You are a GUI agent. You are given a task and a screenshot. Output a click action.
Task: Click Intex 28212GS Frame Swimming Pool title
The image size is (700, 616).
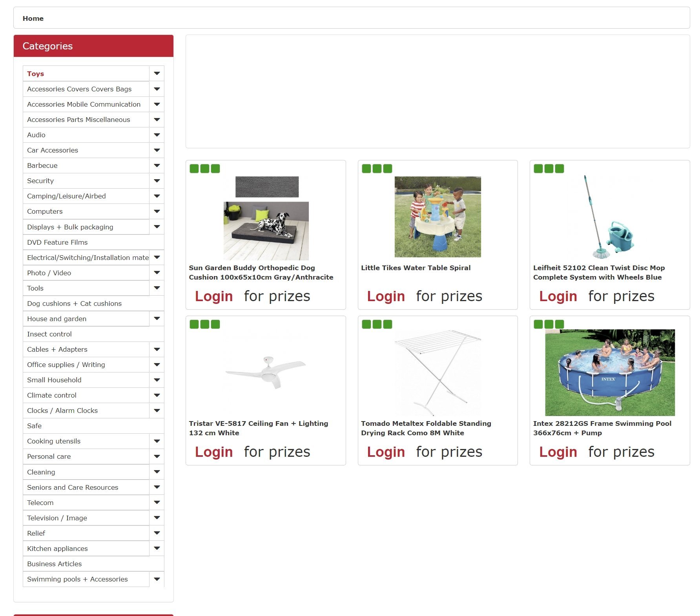[x=602, y=428]
